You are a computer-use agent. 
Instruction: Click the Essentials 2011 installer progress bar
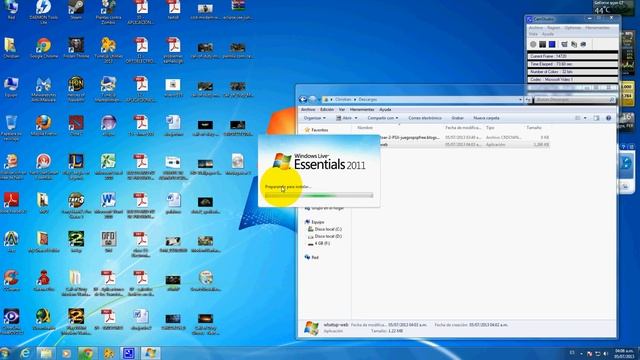tap(319, 196)
